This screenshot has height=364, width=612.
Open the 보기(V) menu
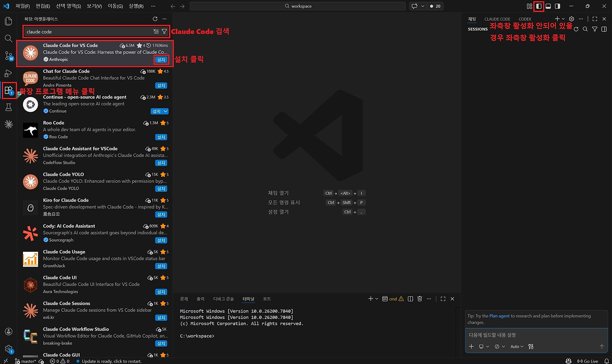click(x=95, y=6)
